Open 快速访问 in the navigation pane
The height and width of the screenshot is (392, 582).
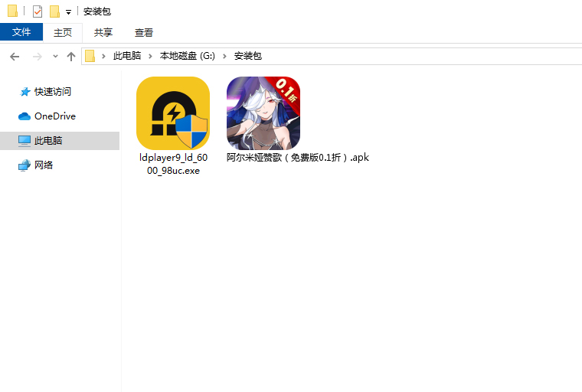pos(52,92)
